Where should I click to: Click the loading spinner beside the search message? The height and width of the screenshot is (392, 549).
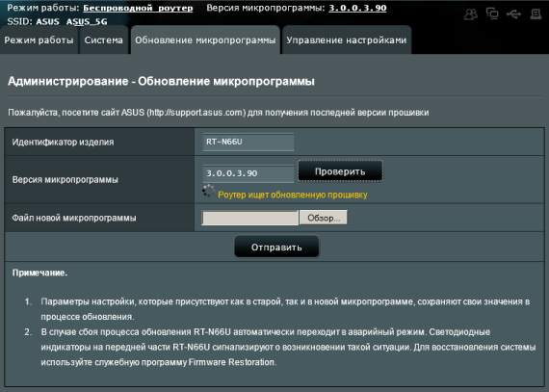[x=209, y=191]
